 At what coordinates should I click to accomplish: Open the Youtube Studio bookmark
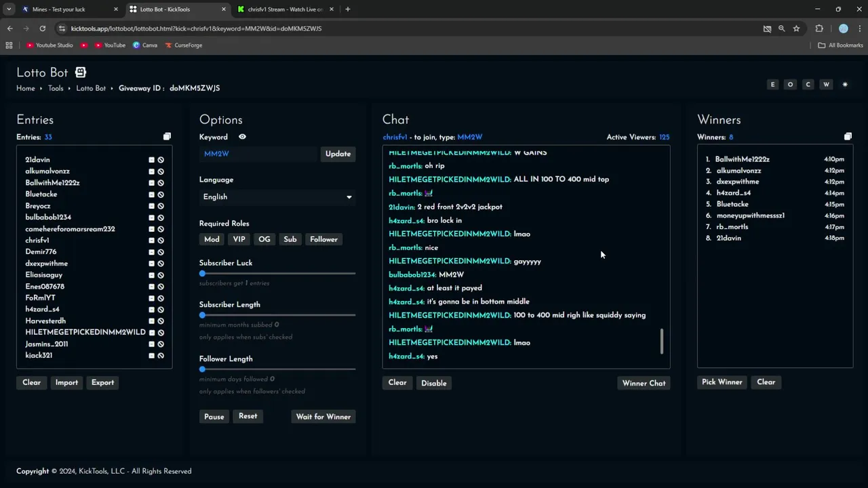point(50,45)
